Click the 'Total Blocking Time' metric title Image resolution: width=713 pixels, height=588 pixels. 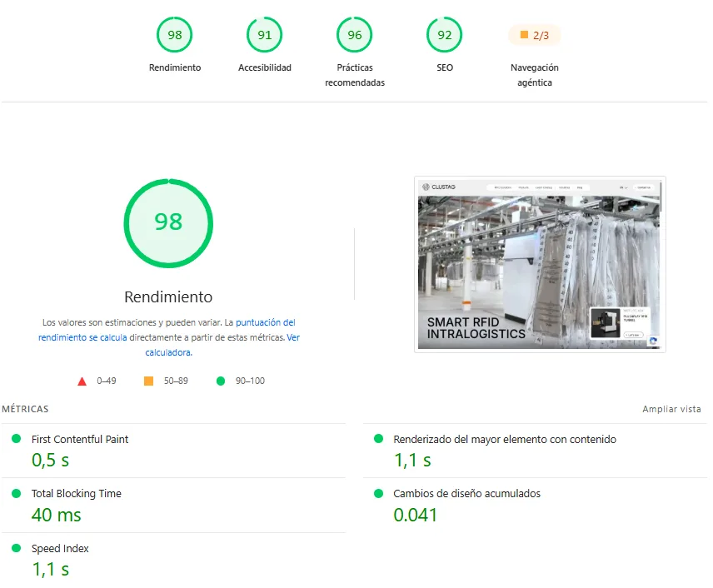pyautogui.click(x=77, y=494)
